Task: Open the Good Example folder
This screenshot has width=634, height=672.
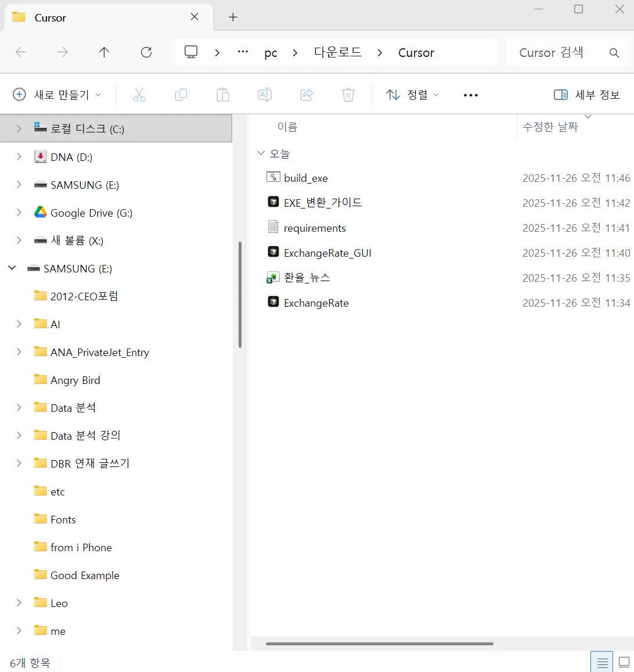Action: tap(85, 575)
